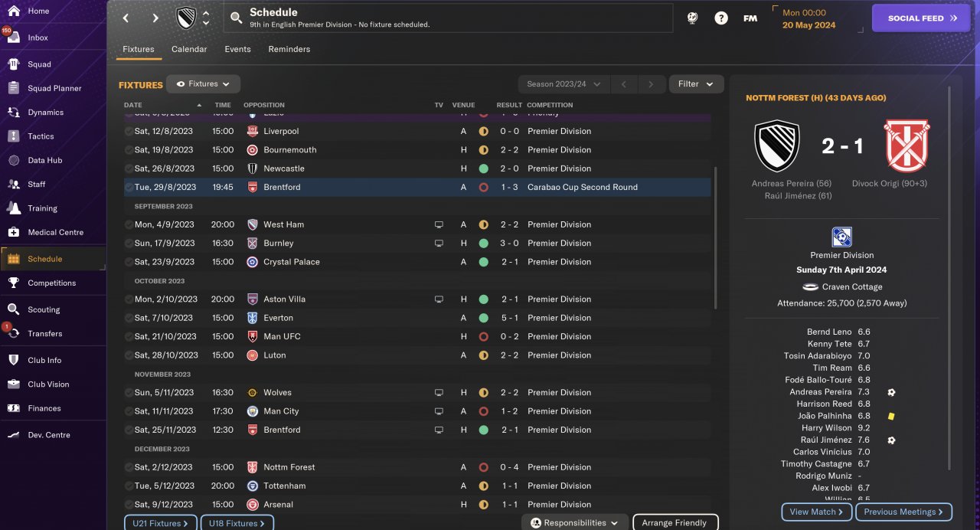Open the Season 2023/24 dropdown
This screenshot has height=530, width=980.
(563, 84)
